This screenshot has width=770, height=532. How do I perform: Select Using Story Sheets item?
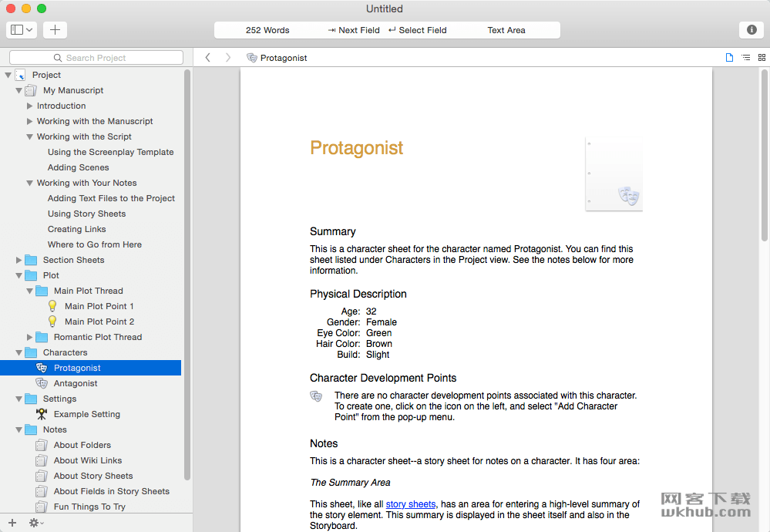click(86, 214)
